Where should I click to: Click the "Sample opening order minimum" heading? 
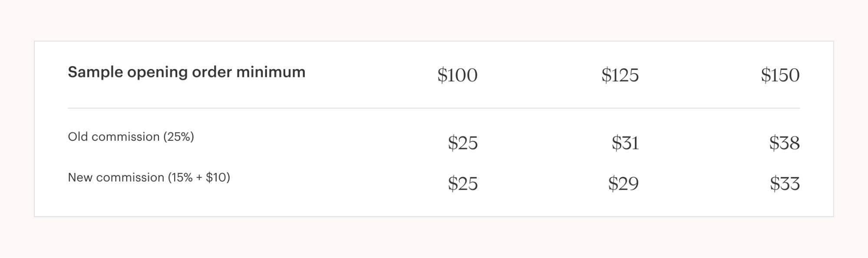pos(187,72)
